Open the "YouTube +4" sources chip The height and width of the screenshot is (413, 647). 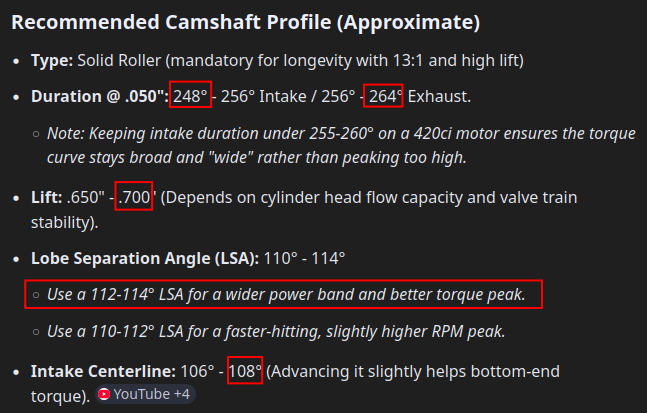coord(146,395)
